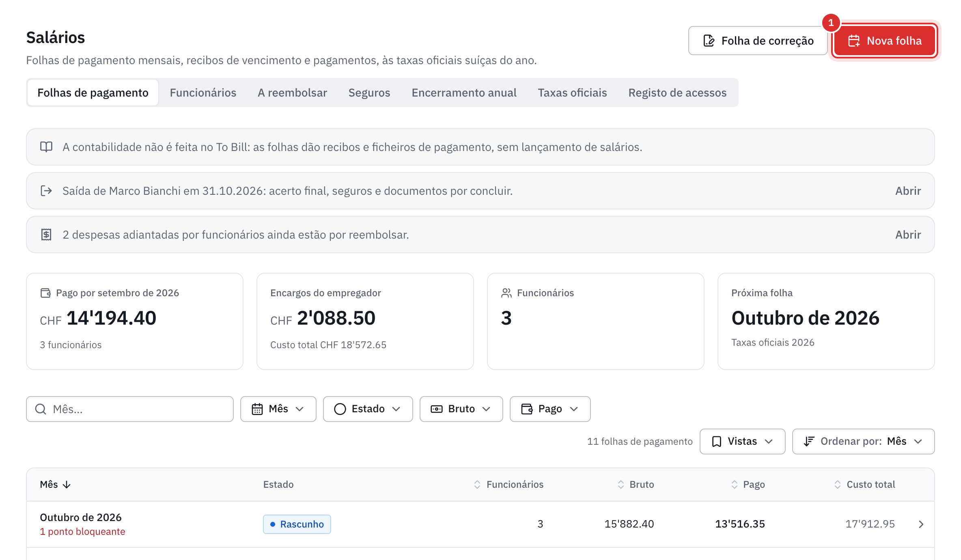This screenshot has height=560, width=961.
Task: Click the Rascunho status badge
Action: [297, 524]
